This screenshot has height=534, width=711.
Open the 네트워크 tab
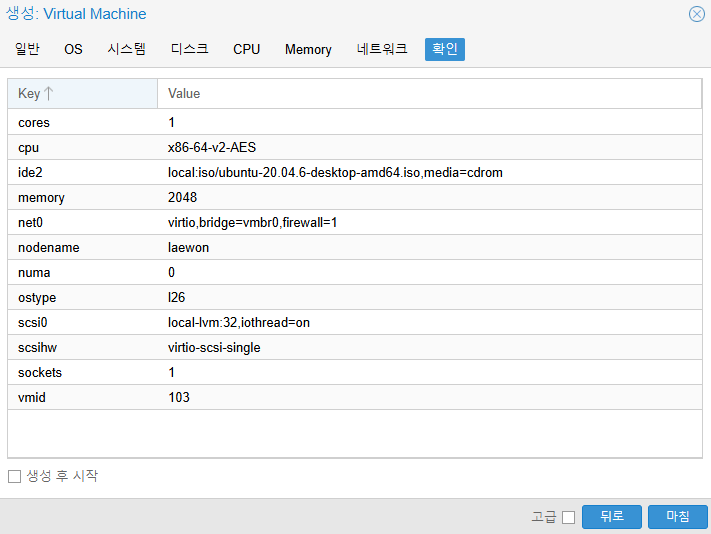coord(382,49)
